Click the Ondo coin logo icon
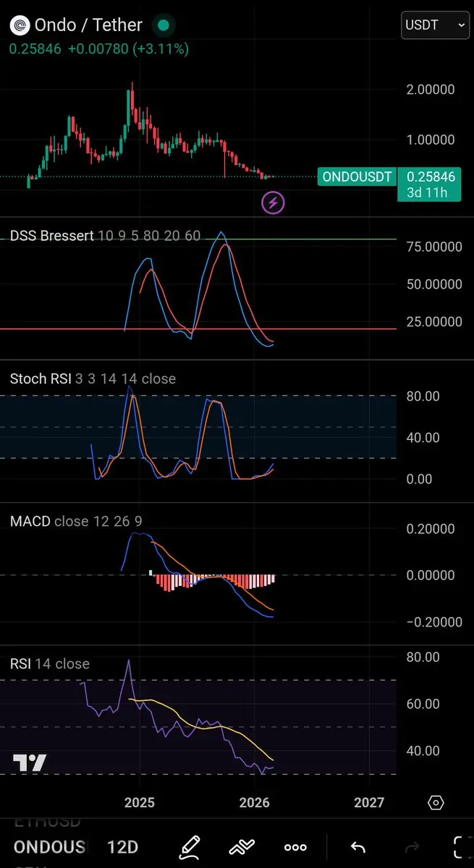The image size is (474, 868). click(x=21, y=26)
